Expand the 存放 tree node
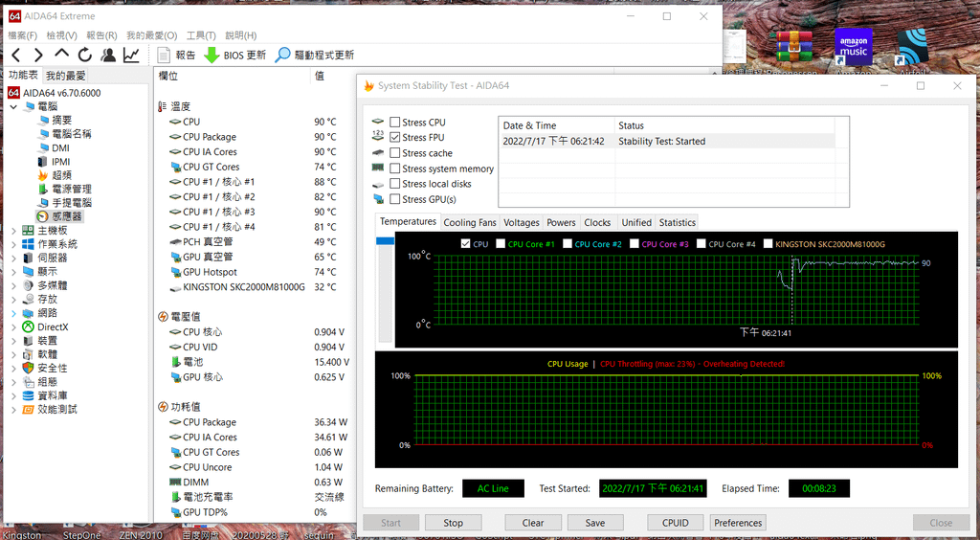The height and width of the screenshot is (540, 980). click(x=13, y=299)
